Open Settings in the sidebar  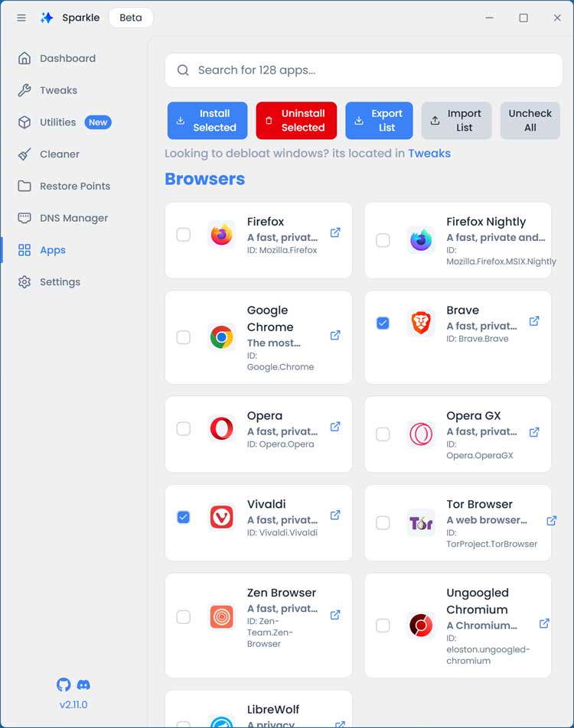60,282
